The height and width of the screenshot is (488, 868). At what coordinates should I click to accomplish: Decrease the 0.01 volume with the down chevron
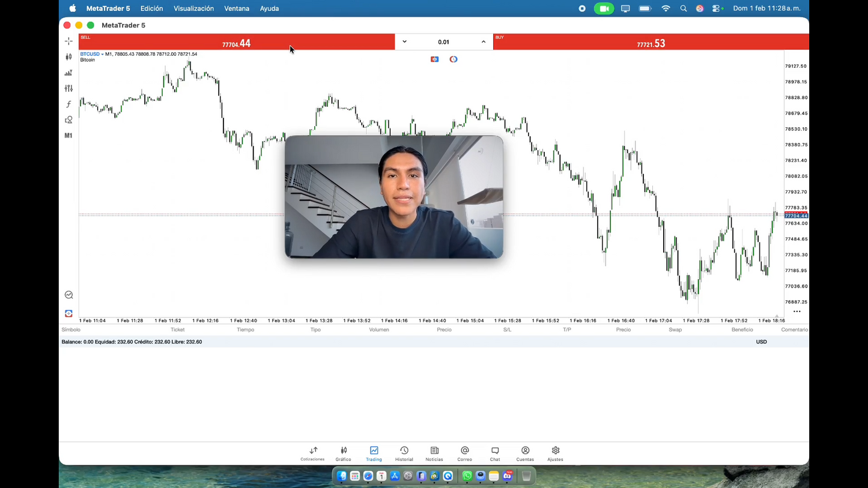click(x=404, y=41)
